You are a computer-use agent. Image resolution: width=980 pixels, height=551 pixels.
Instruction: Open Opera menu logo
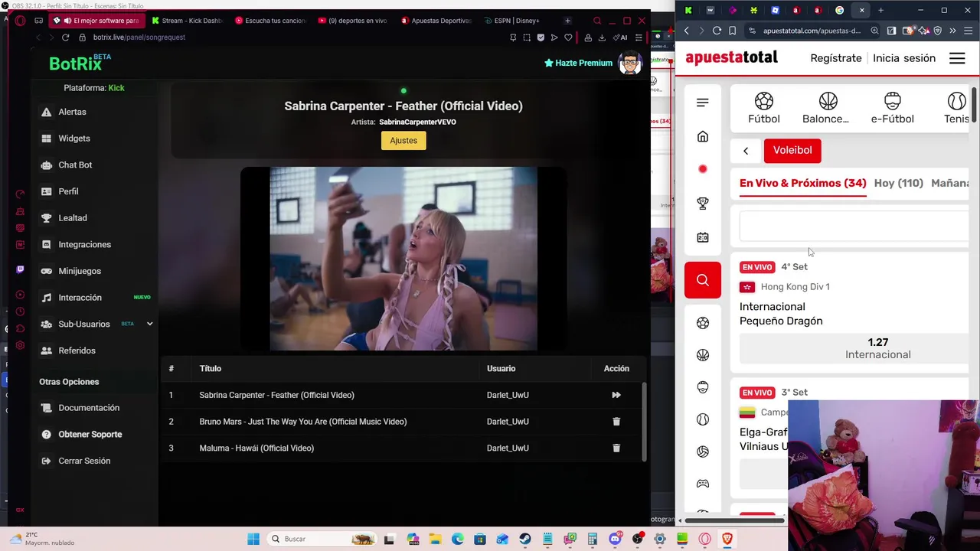tap(21, 21)
